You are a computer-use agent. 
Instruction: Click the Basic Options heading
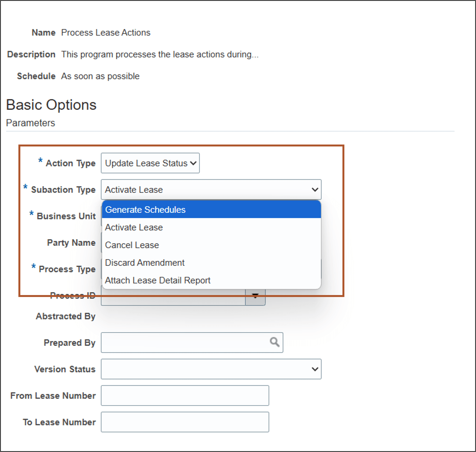(x=51, y=105)
